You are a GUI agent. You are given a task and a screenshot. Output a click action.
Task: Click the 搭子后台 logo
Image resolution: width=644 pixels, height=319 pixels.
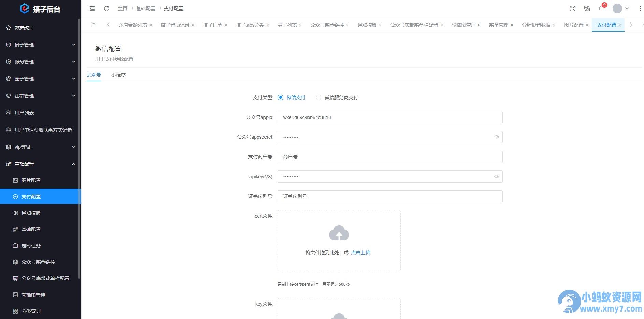40,9
